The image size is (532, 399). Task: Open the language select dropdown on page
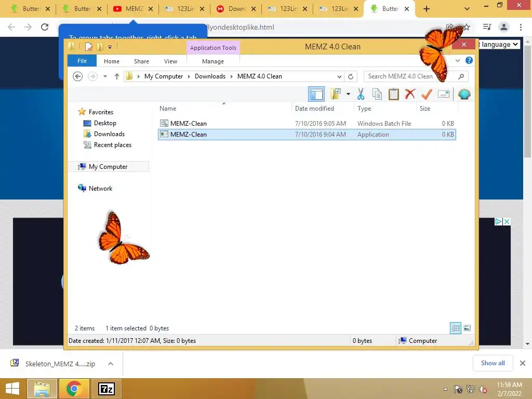(x=499, y=45)
